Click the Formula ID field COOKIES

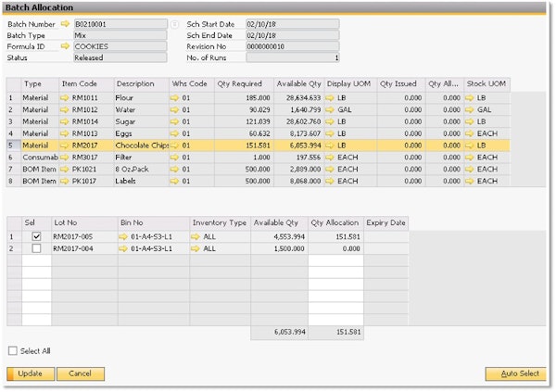120,46
